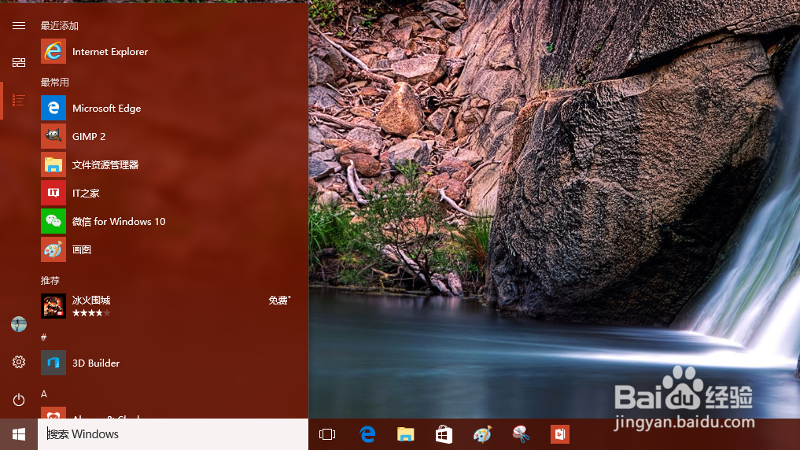Click the 最常用 section header
The image size is (800, 450).
(55, 82)
